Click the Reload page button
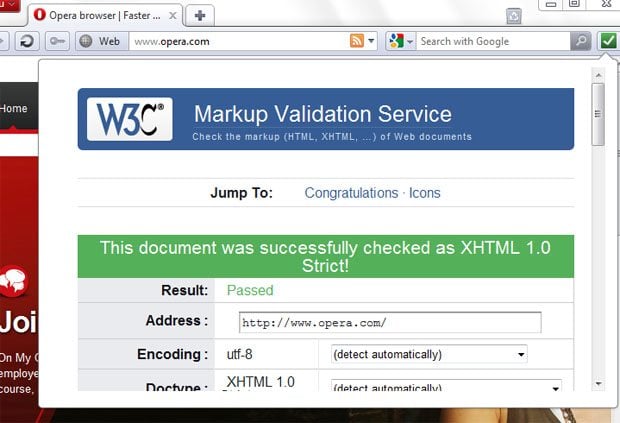Image resolution: width=620 pixels, height=423 pixels. [x=27, y=41]
